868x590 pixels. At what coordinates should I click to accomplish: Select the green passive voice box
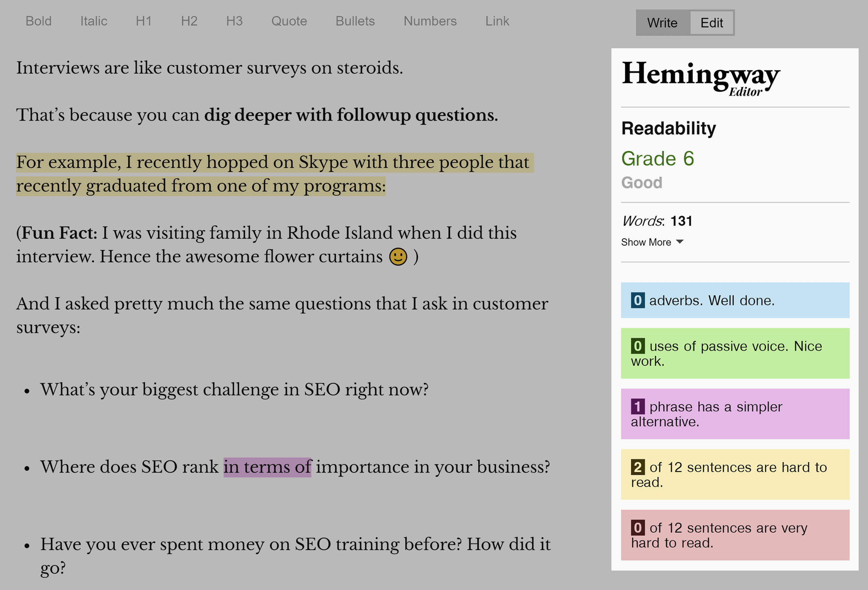(x=735, y=354)
